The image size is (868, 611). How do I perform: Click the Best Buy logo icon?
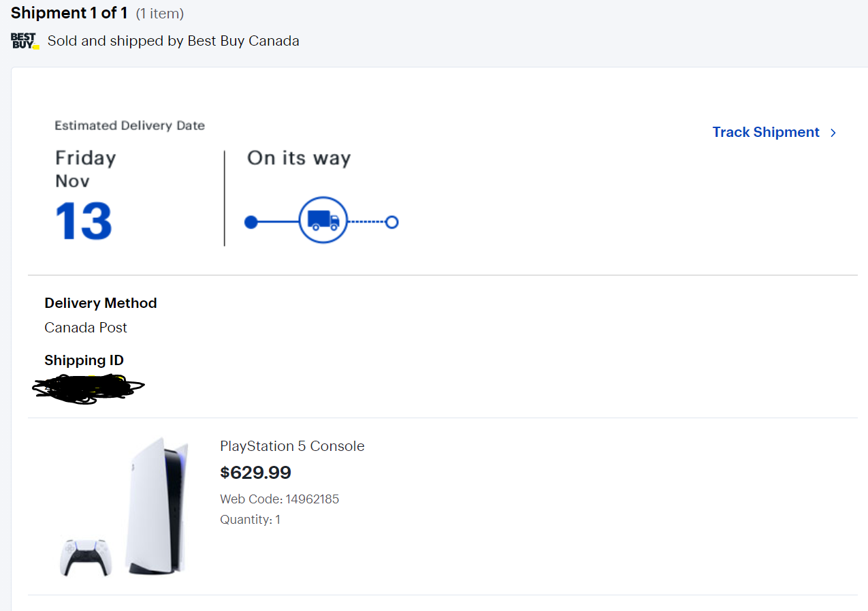[25, 41]
